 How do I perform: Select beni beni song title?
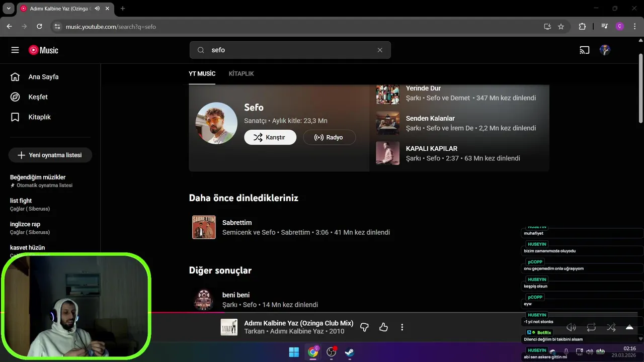coord(236,295)
